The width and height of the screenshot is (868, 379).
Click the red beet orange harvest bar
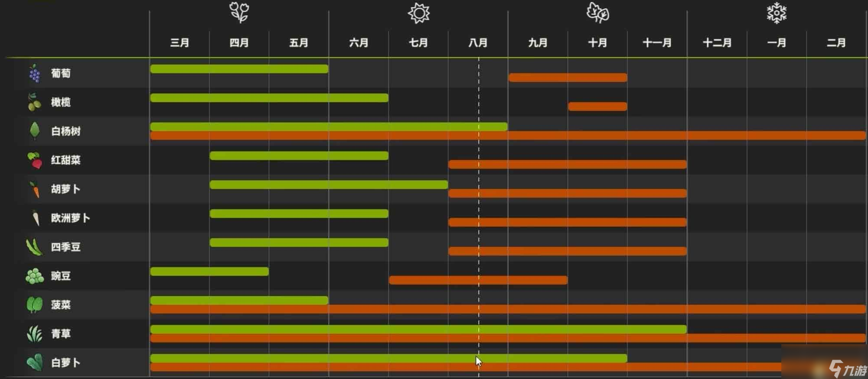tap(568, 165)
